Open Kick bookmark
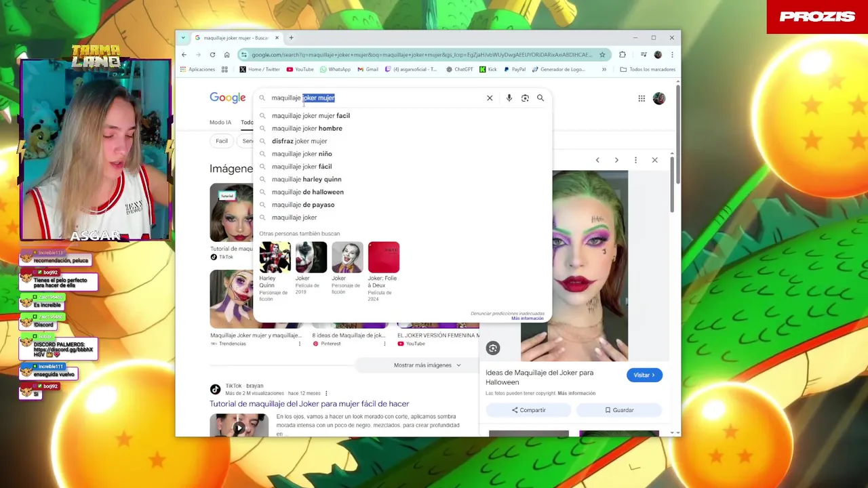868x488 pixels. point(488,69)
